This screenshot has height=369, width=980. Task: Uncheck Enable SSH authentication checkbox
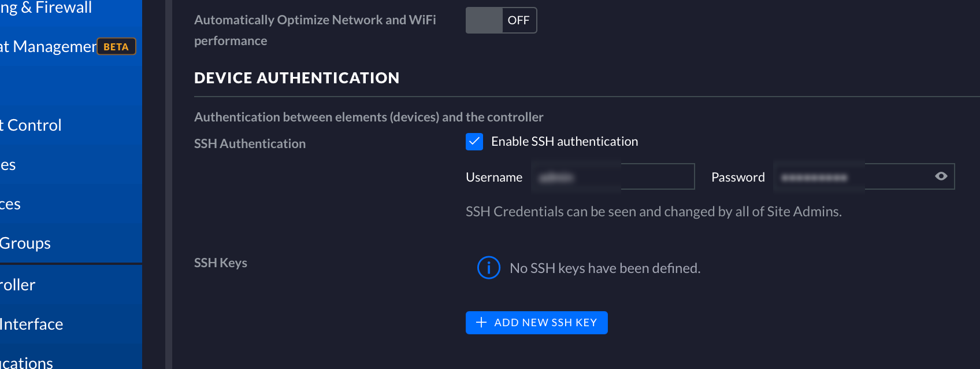click(x=474, y=142)
